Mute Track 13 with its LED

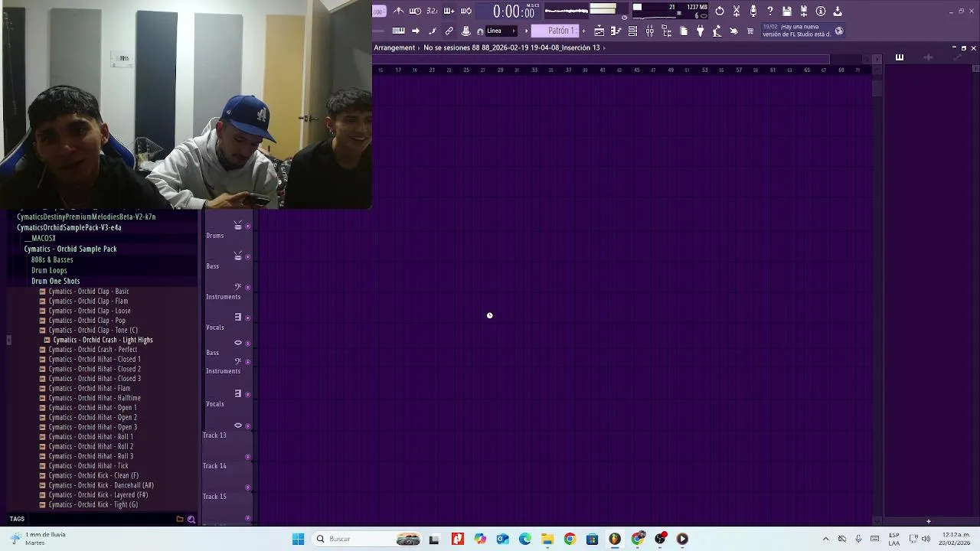pyautogui.click(x=247, y=457)
